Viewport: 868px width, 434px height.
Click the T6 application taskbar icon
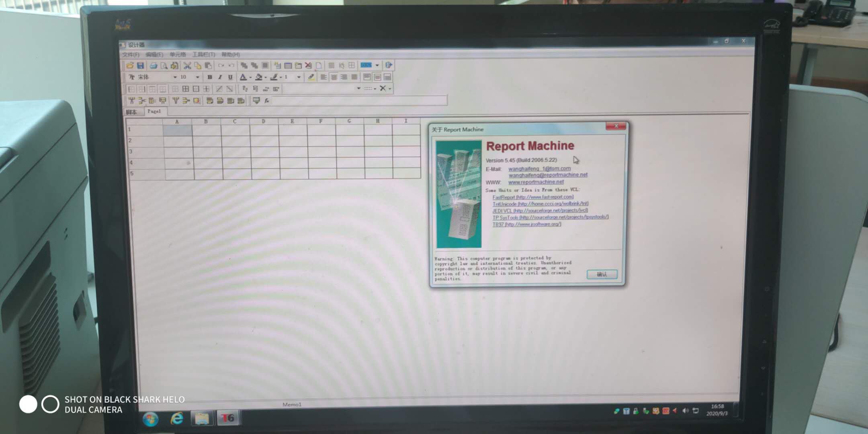pyautogui.click(x=227, y=418)
